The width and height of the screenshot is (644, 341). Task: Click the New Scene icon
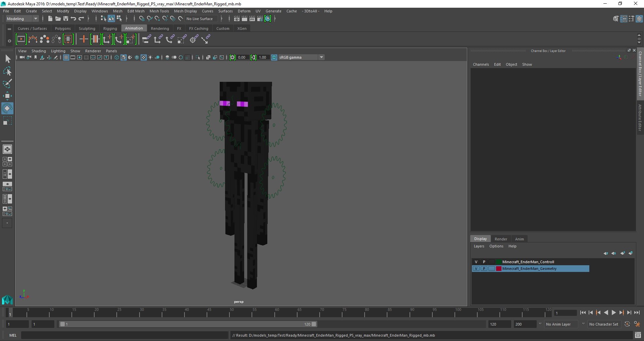coord(50,19)
